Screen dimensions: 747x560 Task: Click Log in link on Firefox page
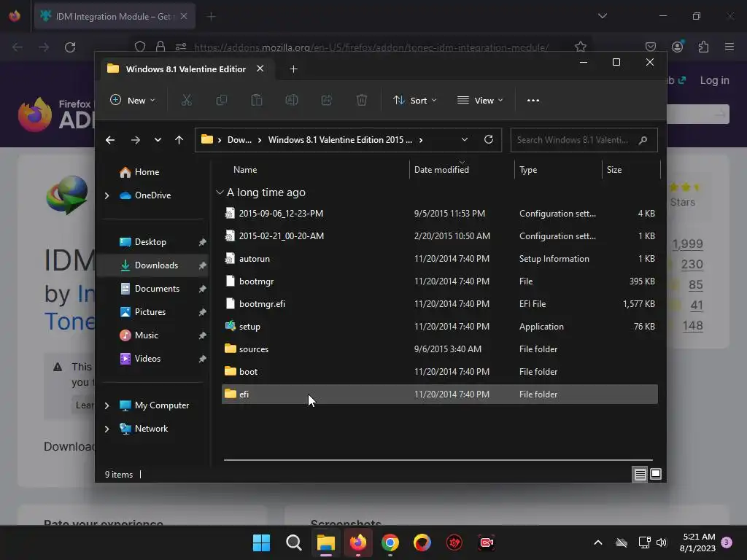coord(714,80)
